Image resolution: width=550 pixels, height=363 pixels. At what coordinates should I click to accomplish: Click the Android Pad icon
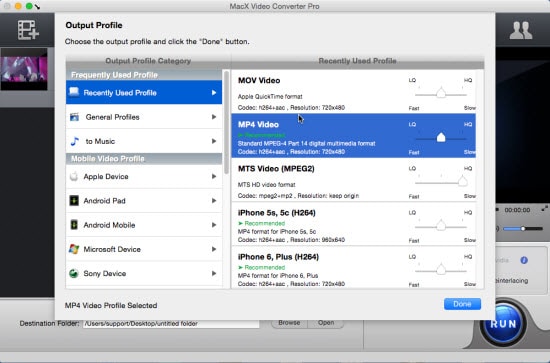click(74, 201)
